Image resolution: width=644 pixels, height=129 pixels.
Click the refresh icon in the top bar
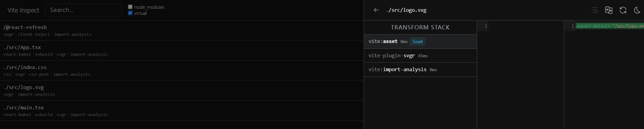click(623, 10)
